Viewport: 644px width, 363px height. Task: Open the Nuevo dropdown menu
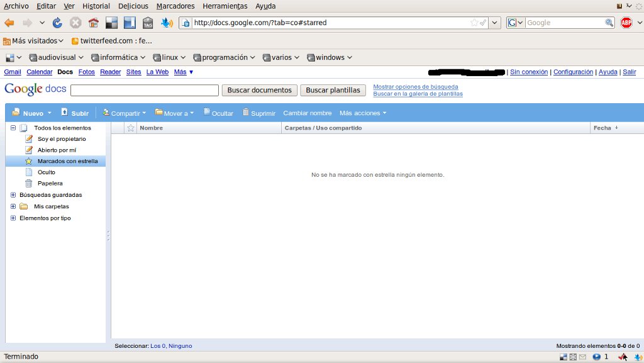pos(32,113)
